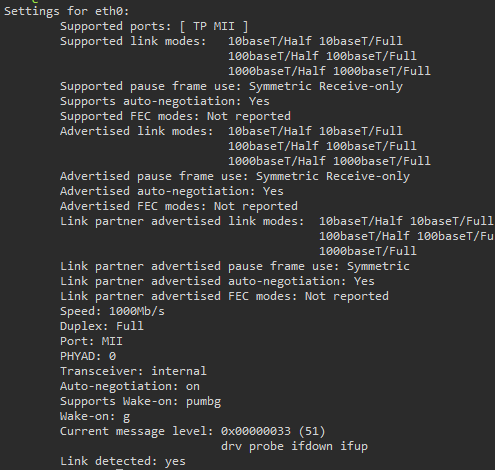Click the 'Supports Wake-on: pumbg' line
The image size is (495, 470).
pos(140,402)
